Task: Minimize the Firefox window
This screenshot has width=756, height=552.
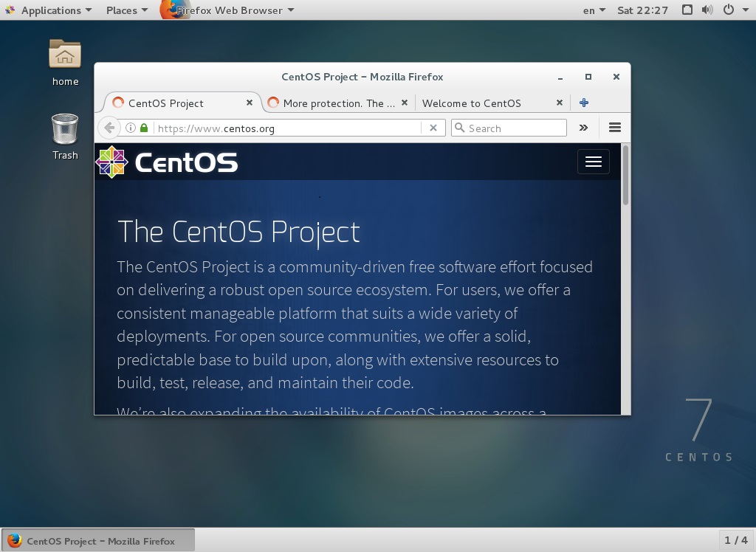Action: (560, 77)
